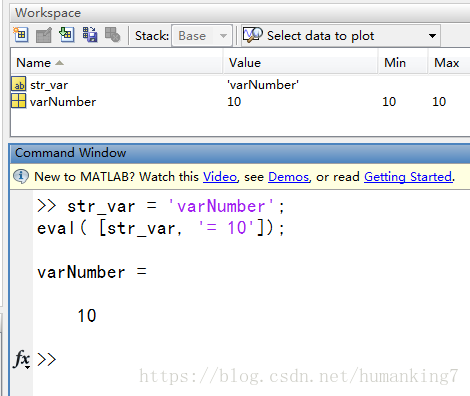Image resolution: width=470 pixels, height=396 pixels.
Task: Click the Max value 10 for varNumber
Action: (439, 101)
